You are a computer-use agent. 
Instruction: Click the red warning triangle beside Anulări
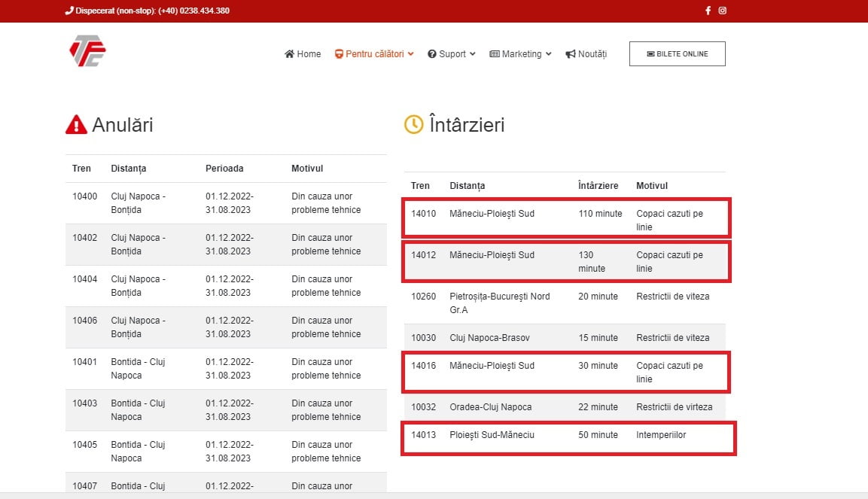click(76, 124)
